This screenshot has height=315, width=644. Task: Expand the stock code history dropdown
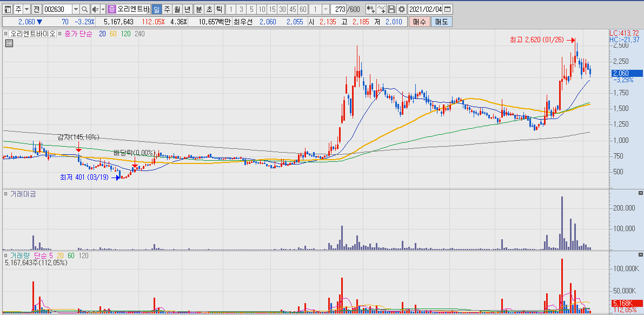tap(76, 9)
